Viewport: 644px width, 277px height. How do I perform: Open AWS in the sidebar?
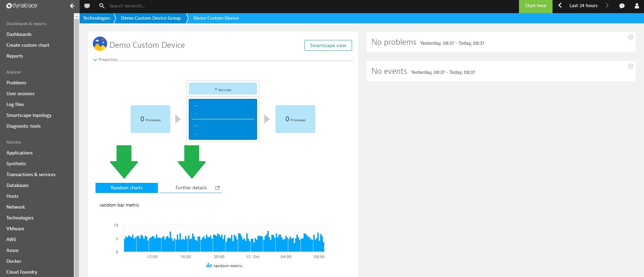(11, 239)
